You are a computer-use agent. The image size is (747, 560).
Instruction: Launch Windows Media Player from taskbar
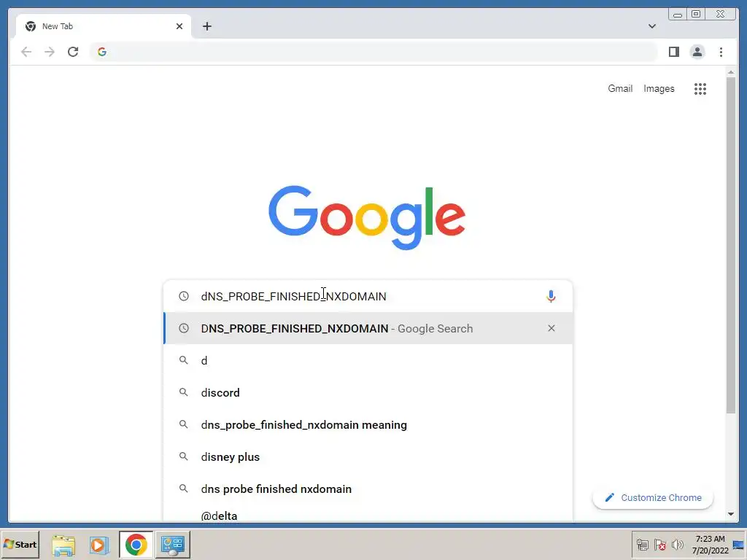pyautogui.click(x=99, y=544)
